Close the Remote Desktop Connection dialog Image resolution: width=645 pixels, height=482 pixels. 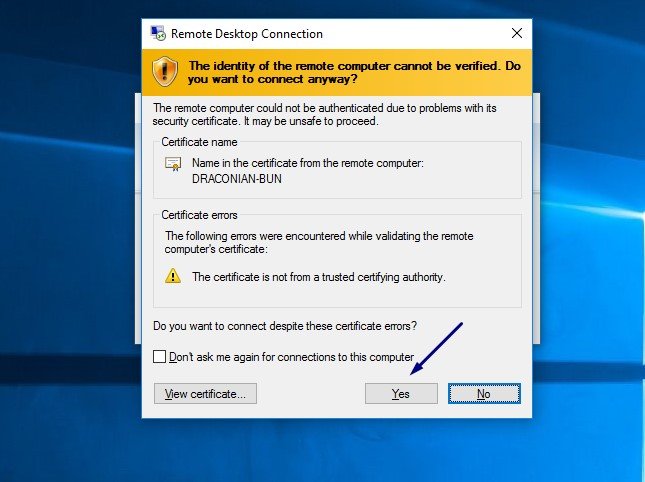pyautogui.click(x=516, y=33)
